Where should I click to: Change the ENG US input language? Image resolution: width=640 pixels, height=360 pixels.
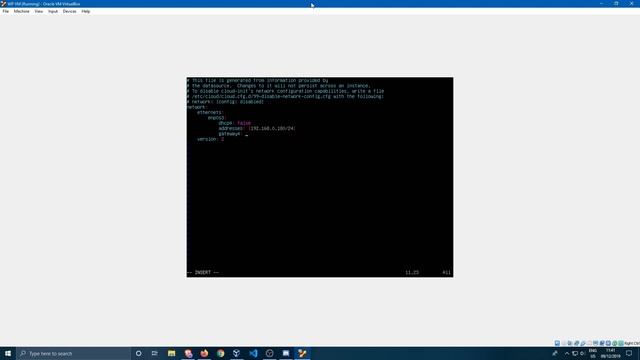pos(593,353)
